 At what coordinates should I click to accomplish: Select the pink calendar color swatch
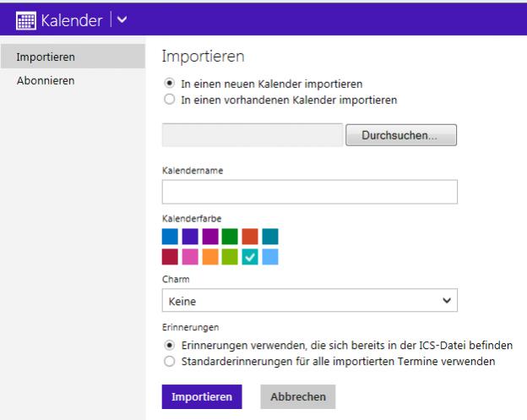[190, 257]
